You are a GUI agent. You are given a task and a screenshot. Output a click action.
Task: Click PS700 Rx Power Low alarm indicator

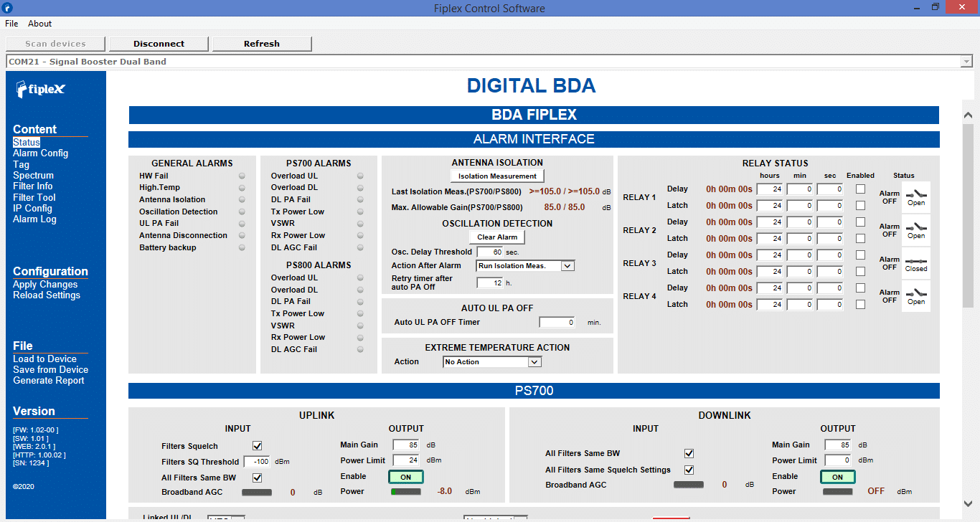click(x=360, y=236)
